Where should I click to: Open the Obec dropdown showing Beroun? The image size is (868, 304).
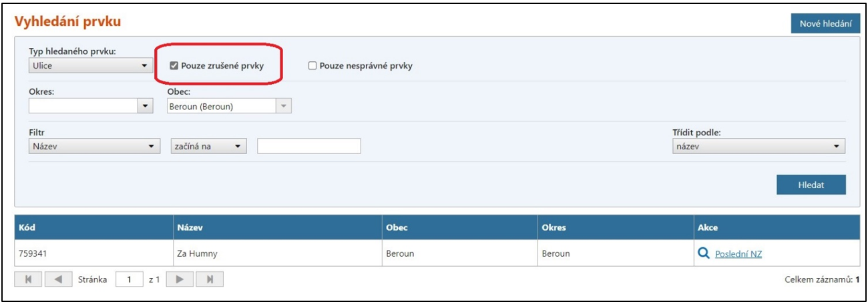click(x=228, y=106)
